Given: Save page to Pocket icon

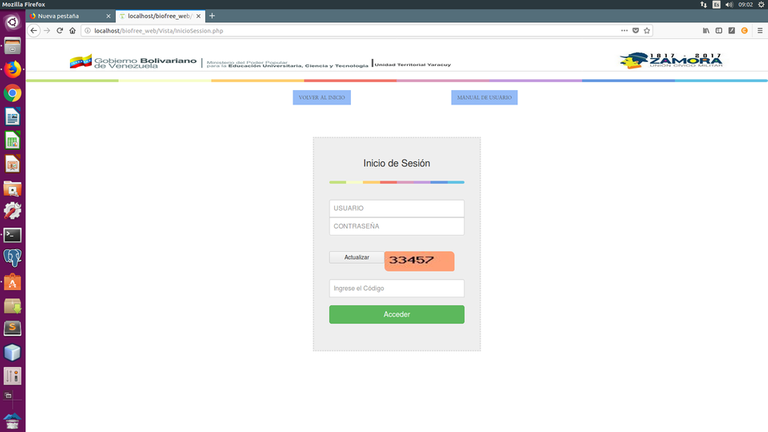Looking at the screenshot, I should click(x=635, y=30).
